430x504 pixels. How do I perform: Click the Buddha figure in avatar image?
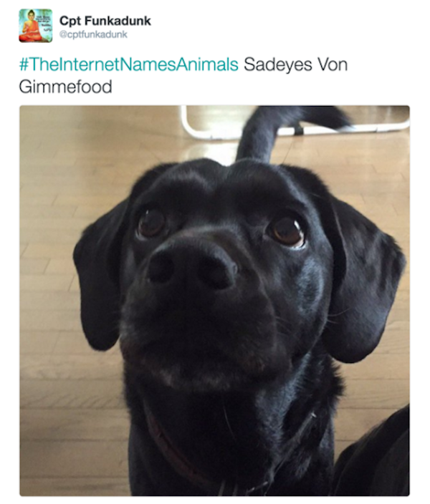(32, 26)
